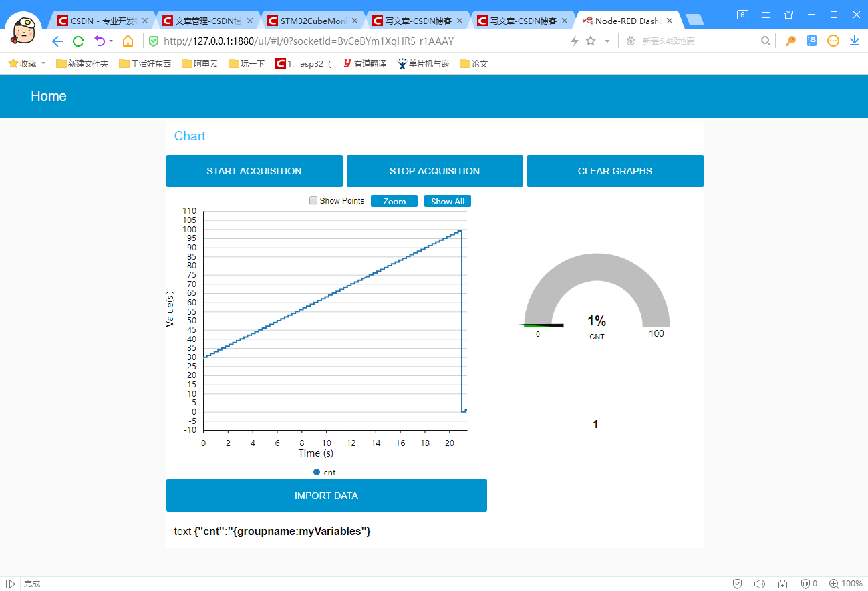Viewport: 868px width, 591px height.
Task: Click the CLEAR GRAPHS button
Action: pyautogui.click(x=614, y=170)
